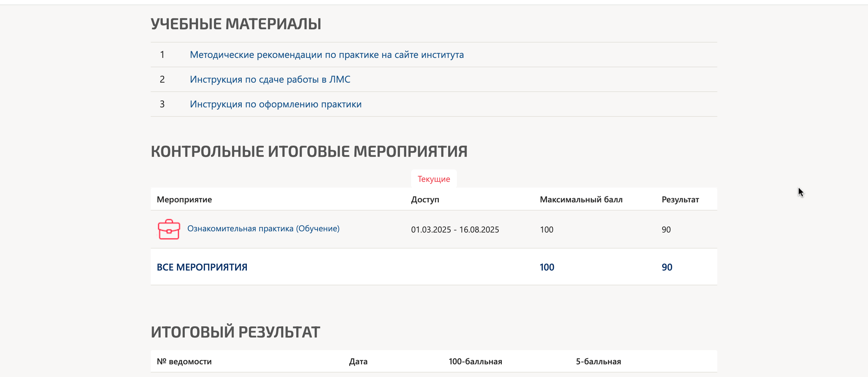868x377 pixels.
Task: Click the red briefcase practice icon
Action: pos(169,229)
